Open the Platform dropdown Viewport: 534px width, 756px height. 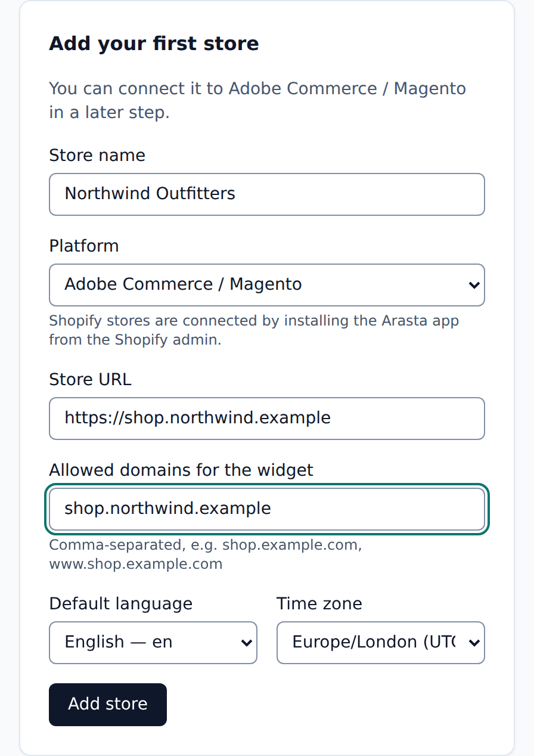(267, 285)
